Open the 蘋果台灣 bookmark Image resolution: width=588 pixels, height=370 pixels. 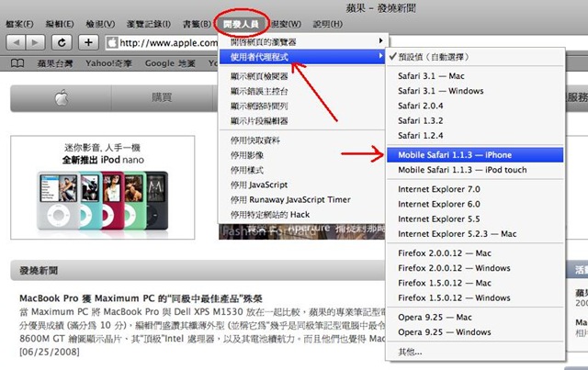[x=55, y=63]
